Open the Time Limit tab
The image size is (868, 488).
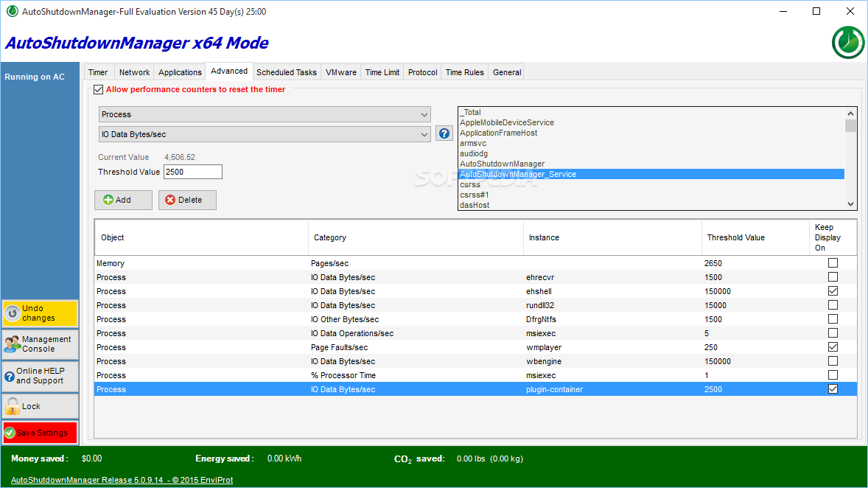(x=382, y=72)
